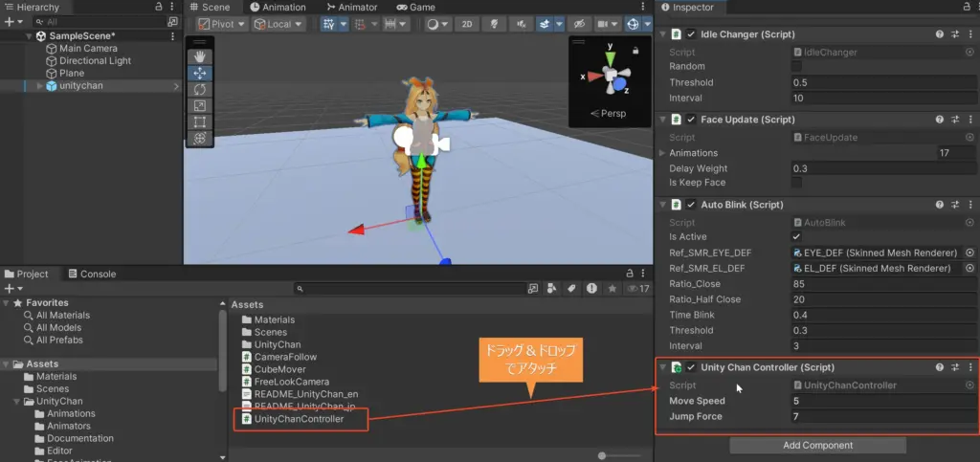The height and width of the screenshot is (462, 980).
Task: Pick object for Ref_SMR_EL_DEF field
Action: [x=970, y=269]
